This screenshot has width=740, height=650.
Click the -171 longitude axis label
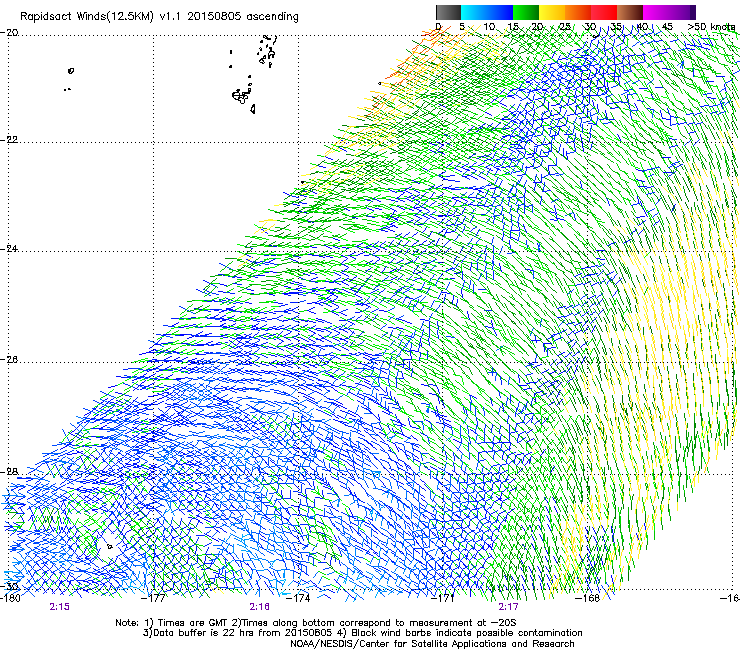[x=443, y=598]
